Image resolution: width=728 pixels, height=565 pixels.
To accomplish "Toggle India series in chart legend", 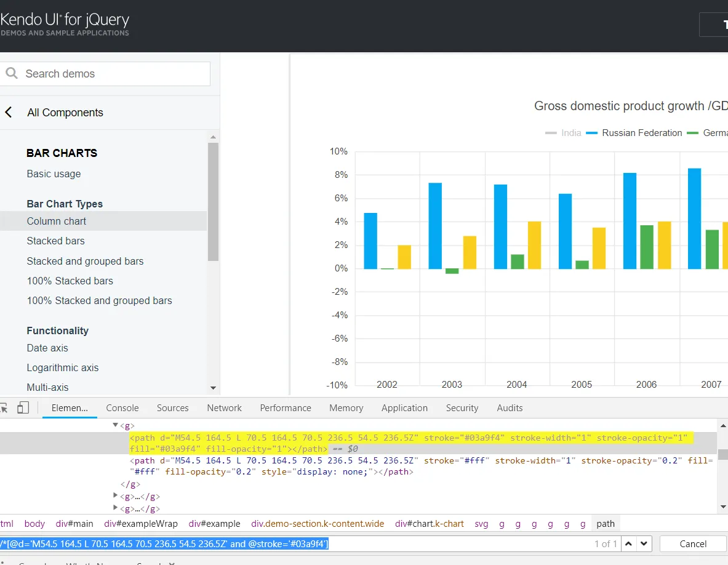I will click(x=564, y=133).
